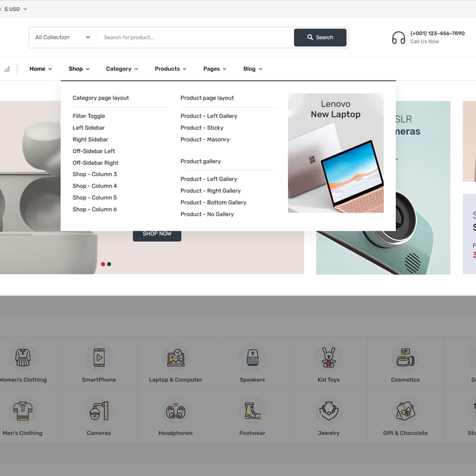476x476 pixels.
Task: Select the Cosmetics category icon
Action: 405,357
